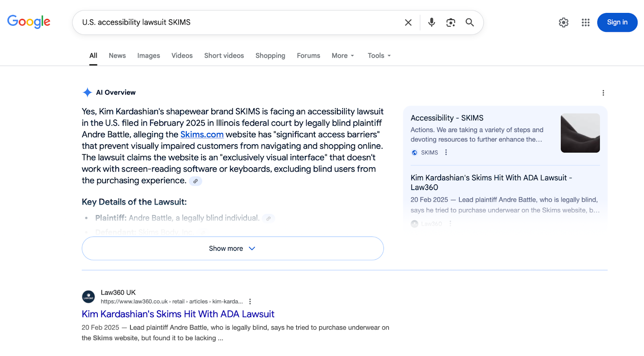This screenshot has height=356, width=644.
Task: Open Google apps grid icon
Action: click(x=585, y=23)
